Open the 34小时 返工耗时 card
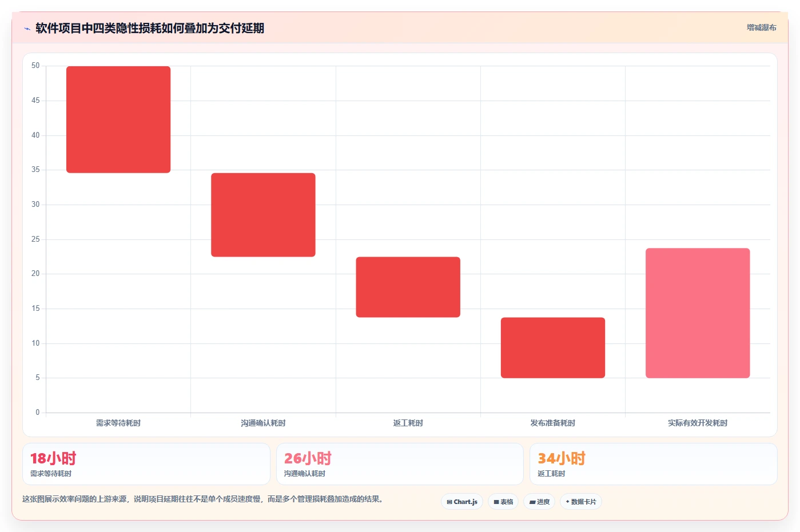Screen dimensions: 800x532 [x=654, y=464]
